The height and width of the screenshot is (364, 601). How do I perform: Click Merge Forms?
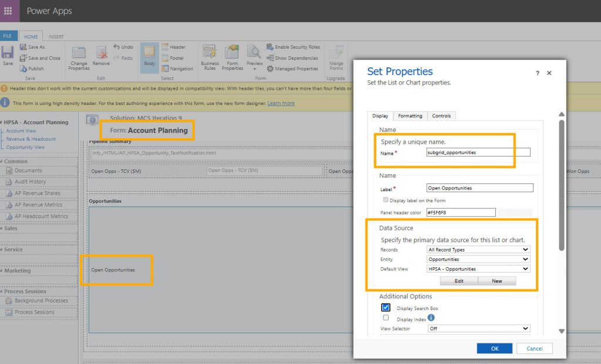click(336, 58)
